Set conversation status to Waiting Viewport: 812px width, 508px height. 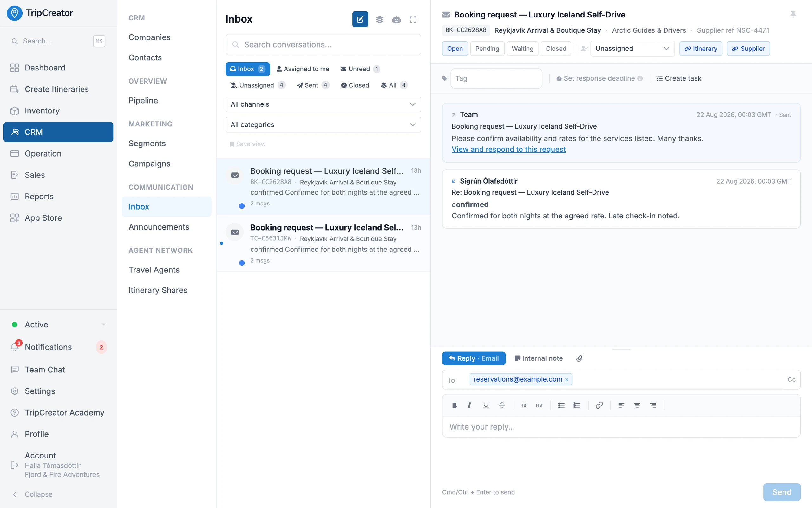(522, 48)
